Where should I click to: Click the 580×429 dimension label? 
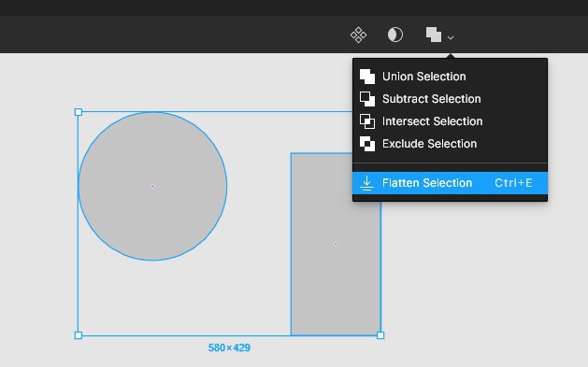tap(229, 348)
